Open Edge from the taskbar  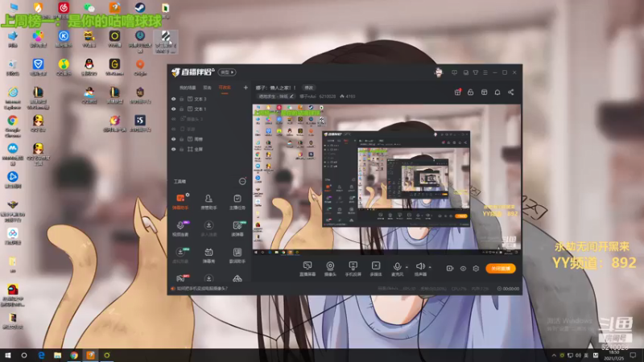41,356
